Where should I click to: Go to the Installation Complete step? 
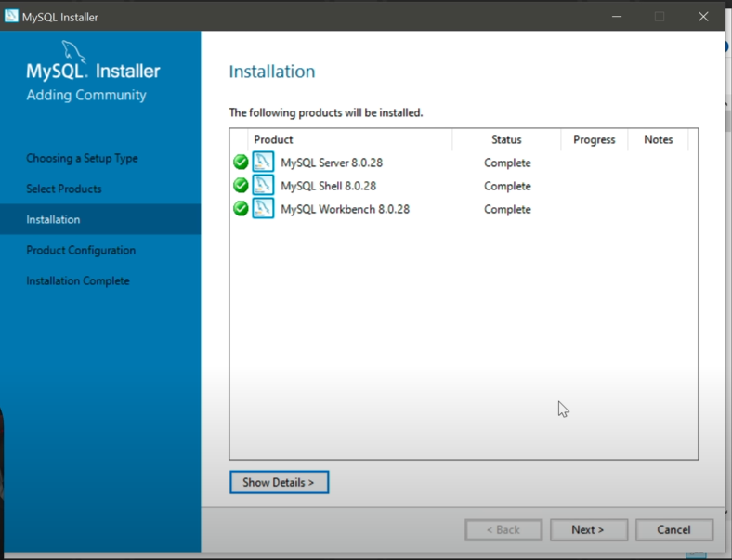point(78,281)
